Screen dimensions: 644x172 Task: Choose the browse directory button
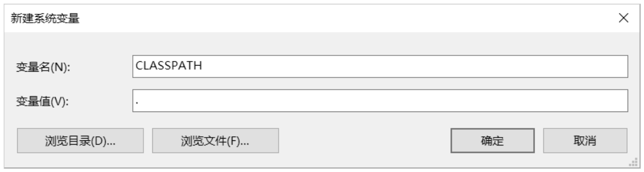pos(80,141)
